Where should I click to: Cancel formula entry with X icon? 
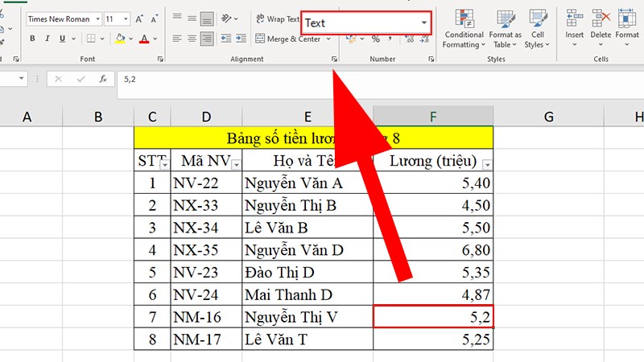pos(58,79)
